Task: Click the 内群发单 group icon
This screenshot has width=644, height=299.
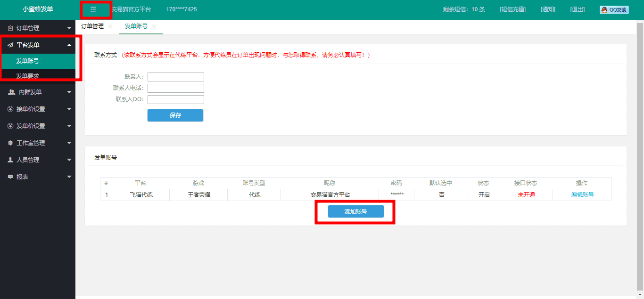Action: click(11, 92)
